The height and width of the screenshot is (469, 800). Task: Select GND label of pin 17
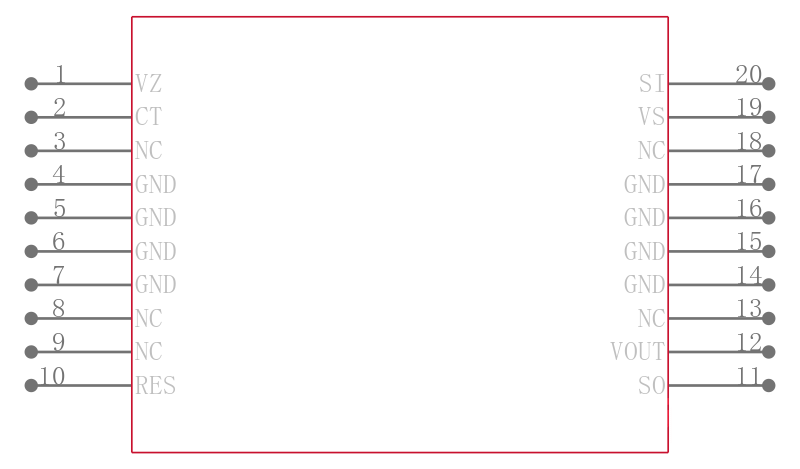click(x=645, y=184)
